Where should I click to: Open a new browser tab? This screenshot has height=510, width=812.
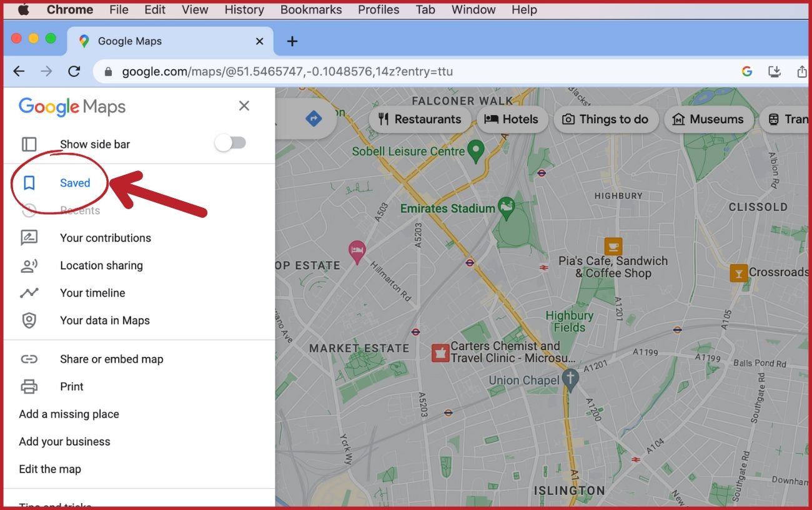[x=292, y=41]
